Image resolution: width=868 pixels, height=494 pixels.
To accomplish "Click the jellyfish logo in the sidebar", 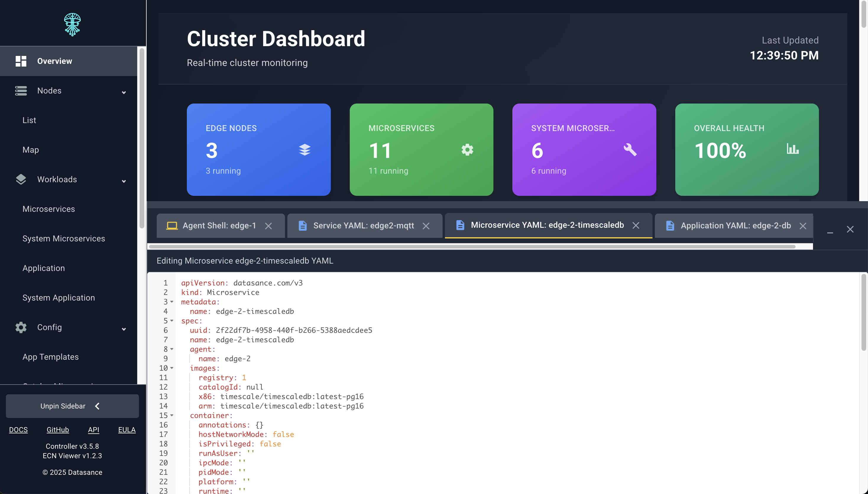I will pos(72,25).
